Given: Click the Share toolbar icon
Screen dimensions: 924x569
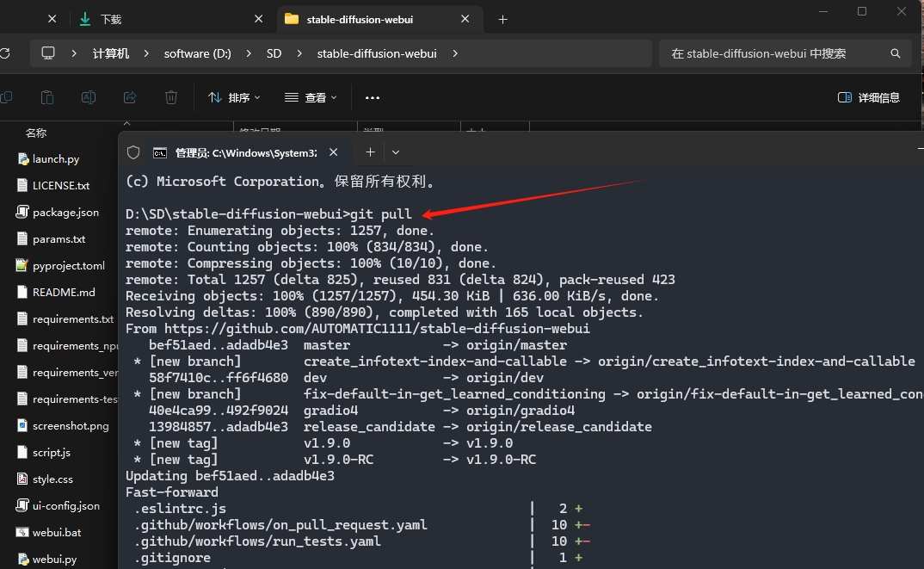Looking at the screenshot, I should [x=130, y=97].
